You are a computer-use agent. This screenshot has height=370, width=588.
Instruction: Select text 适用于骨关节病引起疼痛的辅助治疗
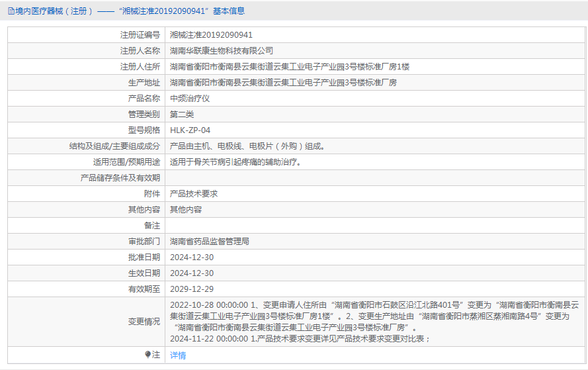[235, 162]
